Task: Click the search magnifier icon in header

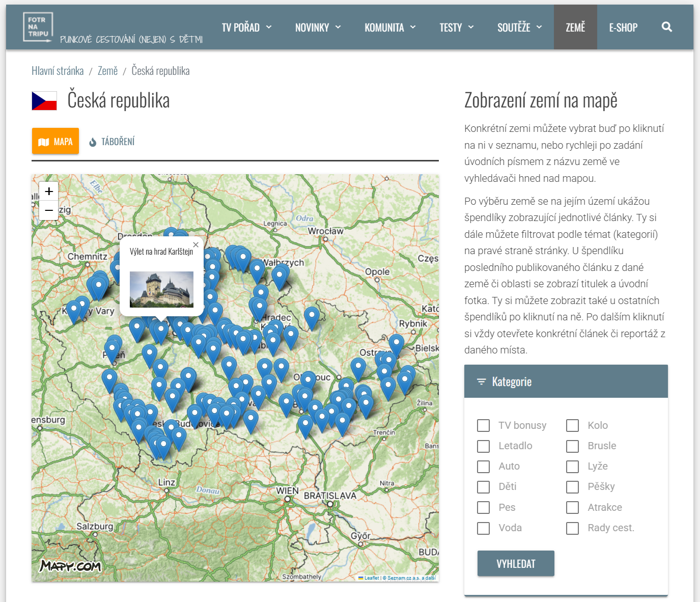Action: click(x=666, y=28)
